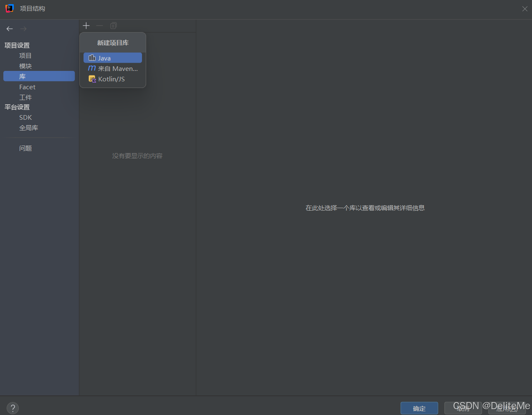This screenshot has width=532, height=415.
Task: Select 库 in the sidebar
Action: (39, 76)
